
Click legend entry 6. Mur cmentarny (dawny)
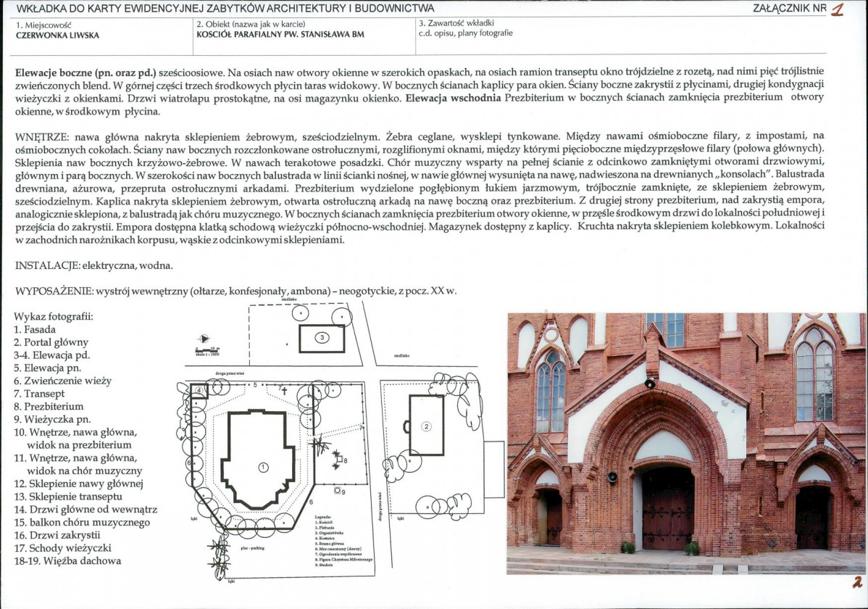click(x=338, y=549)
